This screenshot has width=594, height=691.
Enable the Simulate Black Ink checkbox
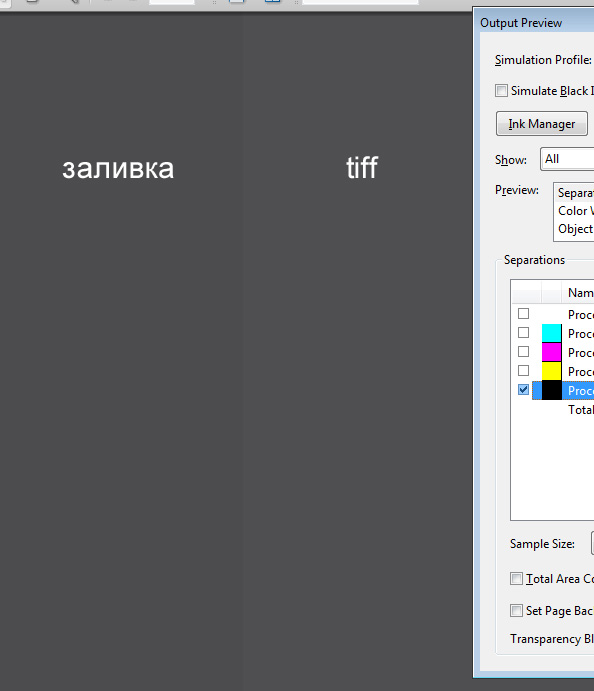pyautogui.click(x=501, y=90)
